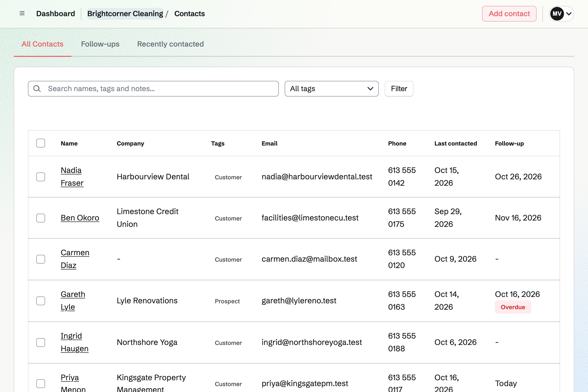The width and height of the screenshot is (588, 392).
Task: Click the Overdue badge for Gareth Lyle
Action: (513, 307)
